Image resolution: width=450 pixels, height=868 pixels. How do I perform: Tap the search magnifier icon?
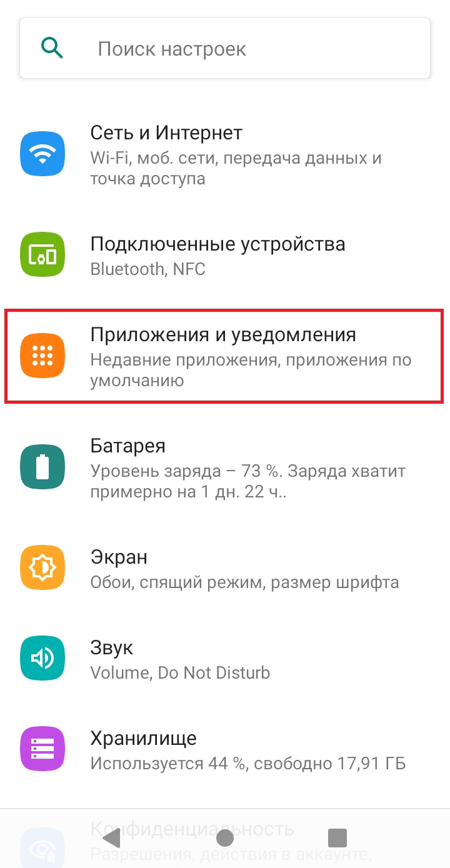(52, 47)
